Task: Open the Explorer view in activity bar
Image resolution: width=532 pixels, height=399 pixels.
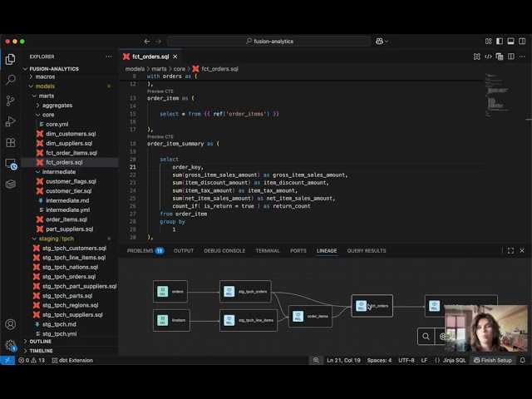Action: click(11, 59)
